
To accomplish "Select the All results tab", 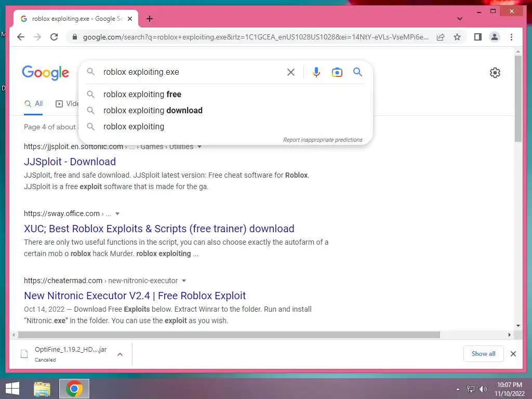I will coord(33,104).
